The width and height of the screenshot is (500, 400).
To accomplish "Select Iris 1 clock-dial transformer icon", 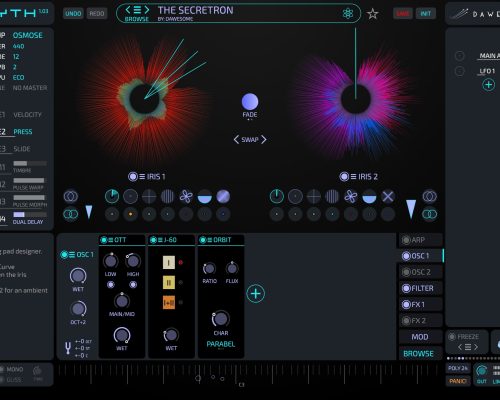I will click(x=112, y=196).
